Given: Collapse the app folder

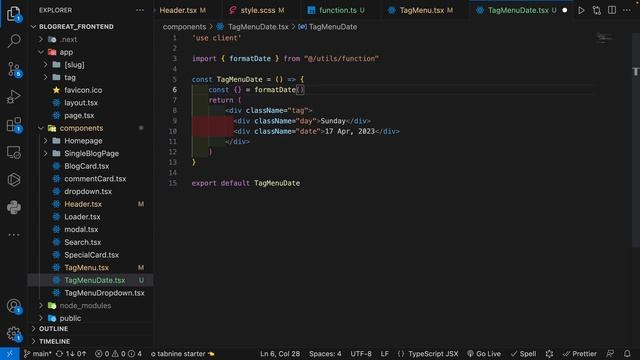Looking at the screenshot, I should 65,52.
